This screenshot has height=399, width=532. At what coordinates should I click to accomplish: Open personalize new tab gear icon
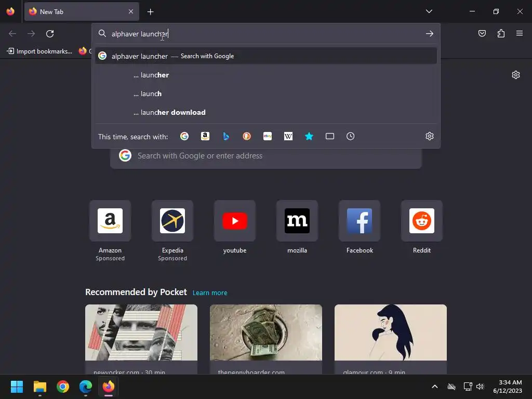pos(516,75)
